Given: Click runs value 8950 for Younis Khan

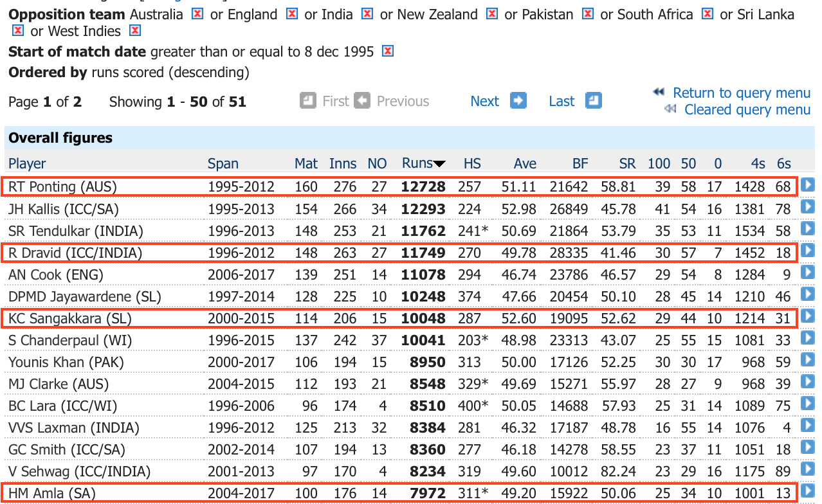Looking at the screenshot, I should [x=427, y=361].
